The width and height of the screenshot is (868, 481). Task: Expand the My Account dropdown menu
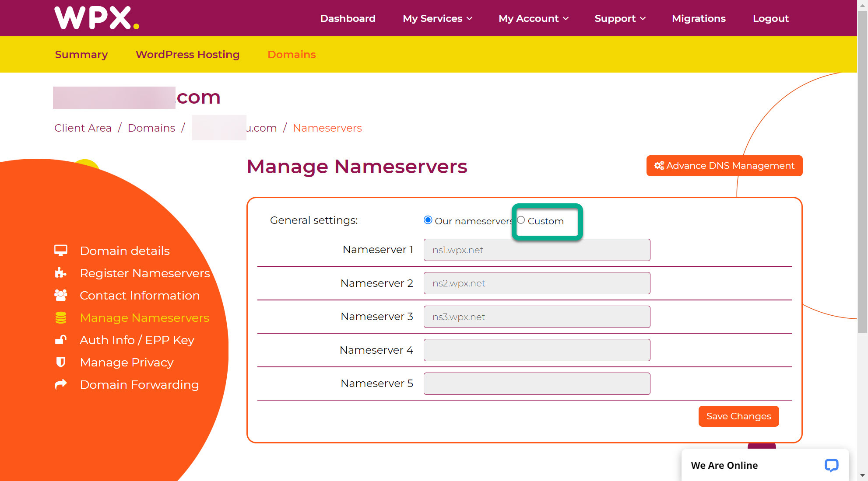tap(533, 18)
